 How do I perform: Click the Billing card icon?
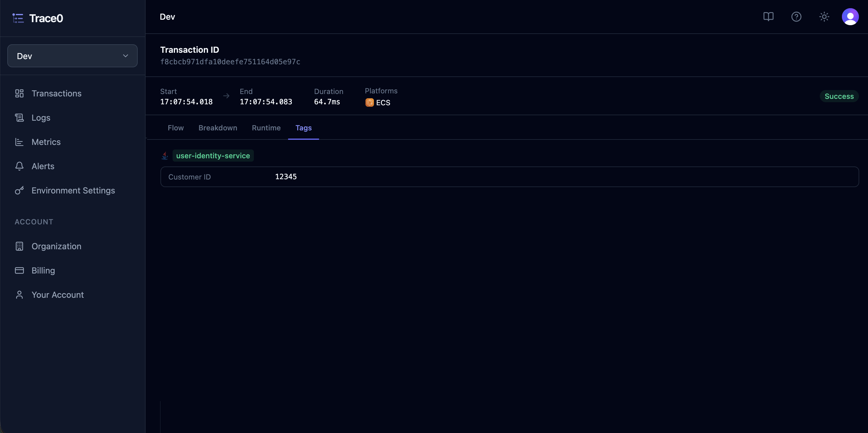coord(19,270)
